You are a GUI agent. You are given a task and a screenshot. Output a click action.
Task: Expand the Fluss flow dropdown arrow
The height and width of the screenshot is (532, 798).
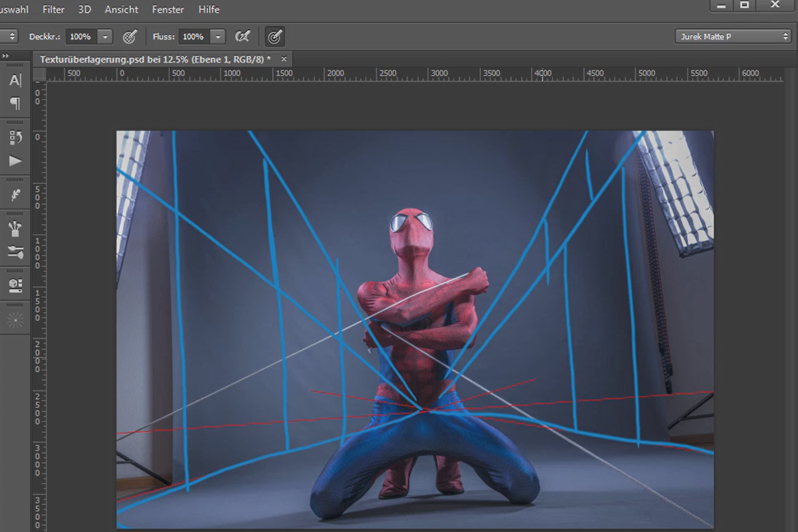coord(218,37)
